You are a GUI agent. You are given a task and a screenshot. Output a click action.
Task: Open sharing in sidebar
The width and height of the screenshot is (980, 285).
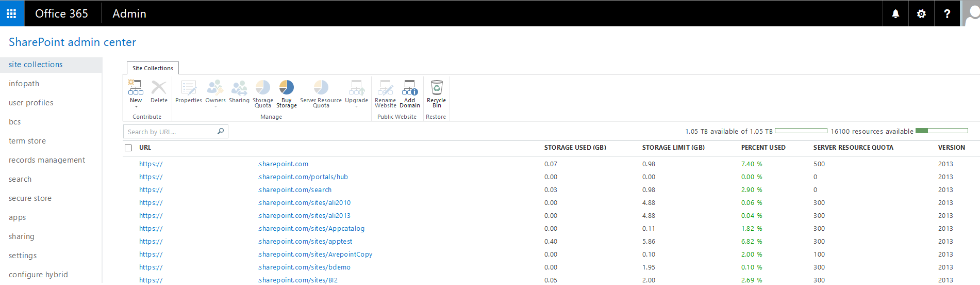(x=22, y=236)
